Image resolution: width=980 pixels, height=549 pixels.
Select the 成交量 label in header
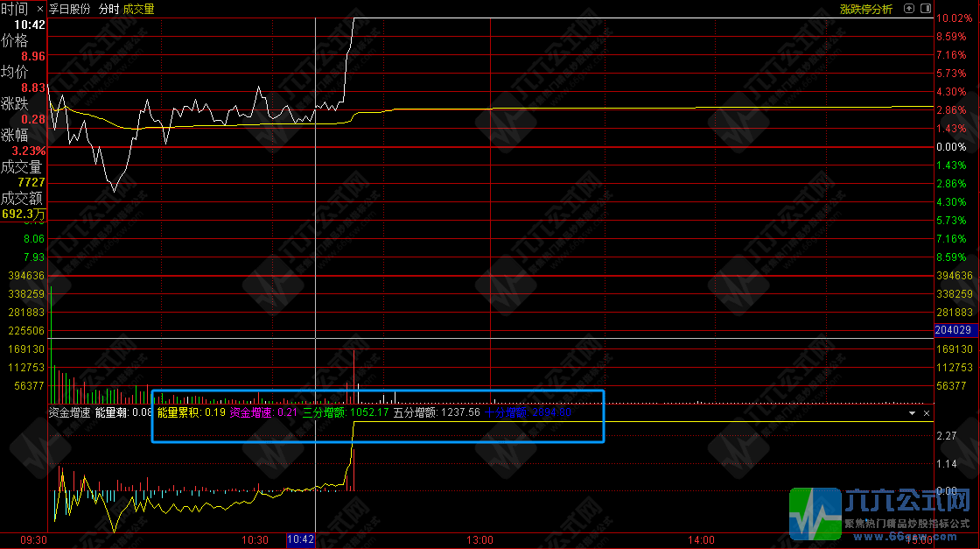click(x=138, y=9)
